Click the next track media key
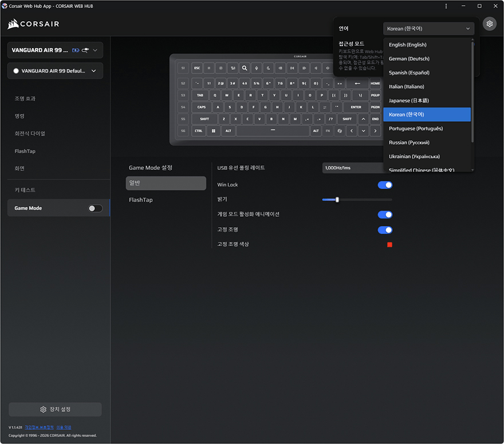This screenshot has width=504, height=444. pos(304,68)
